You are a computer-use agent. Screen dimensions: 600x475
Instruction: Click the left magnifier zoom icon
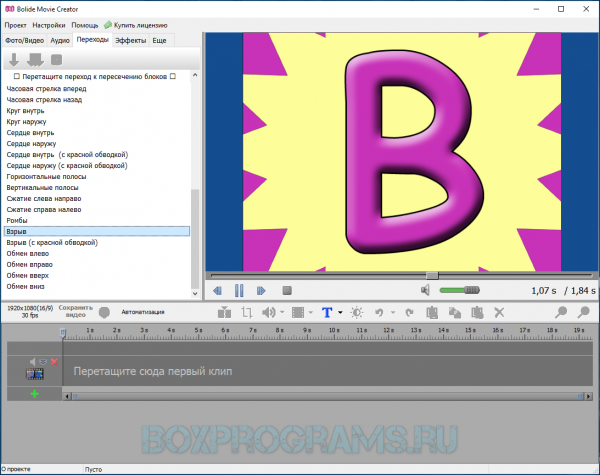tap(561, 312)
